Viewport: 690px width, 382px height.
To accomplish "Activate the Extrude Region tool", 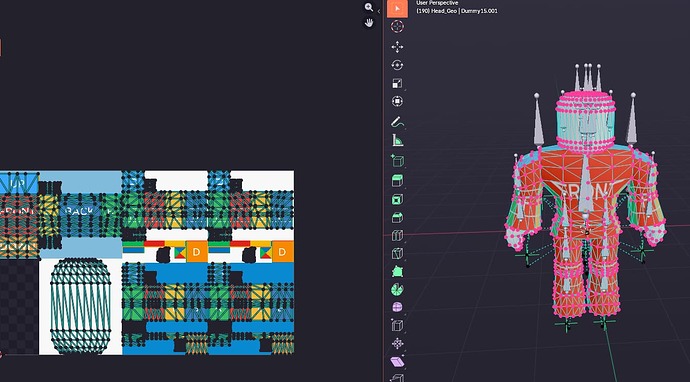I will 397,181.
